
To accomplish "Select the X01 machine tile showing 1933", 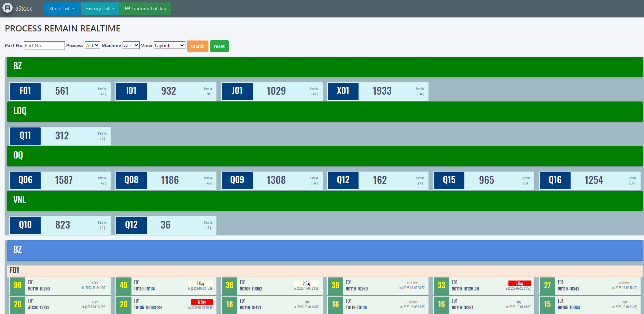I will click(378, 91).
